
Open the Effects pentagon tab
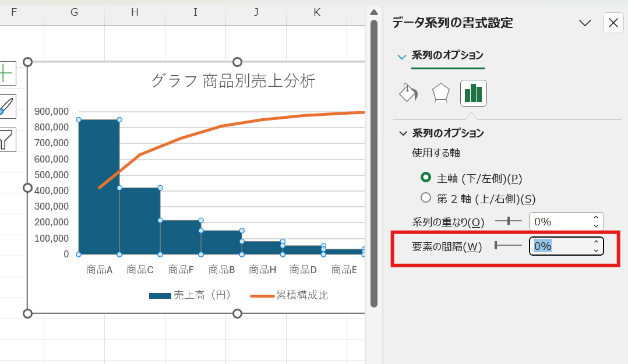pos(440,93)
